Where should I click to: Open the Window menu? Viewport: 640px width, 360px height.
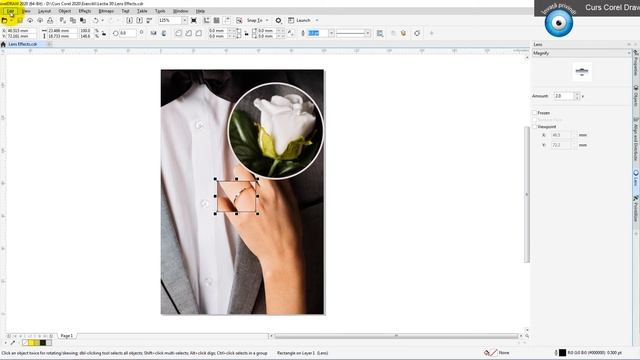click(x=180, y=11)
